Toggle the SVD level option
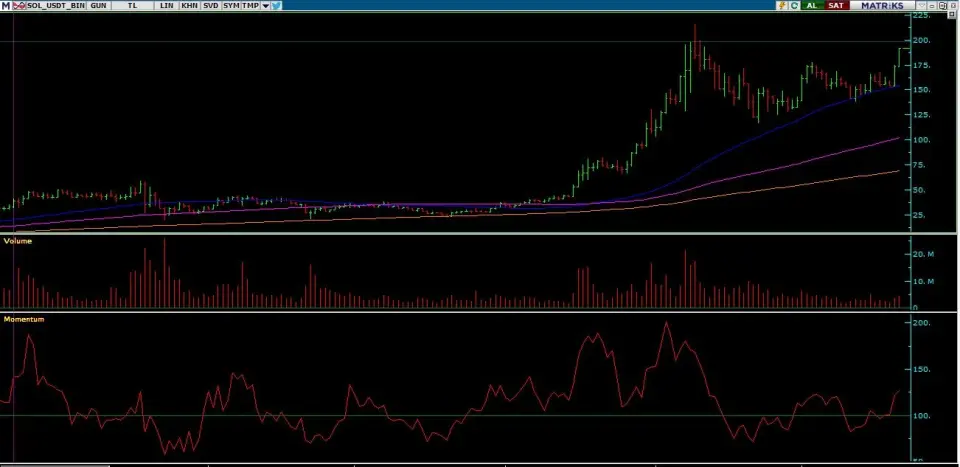The height and width of the screenshot is (467, 960). tap(210, 6)
